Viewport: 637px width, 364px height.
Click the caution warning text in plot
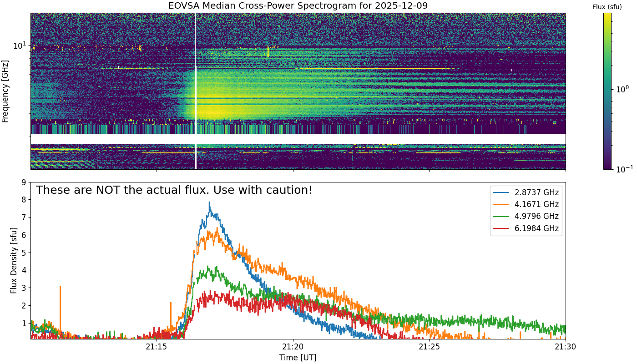[174, 190]
